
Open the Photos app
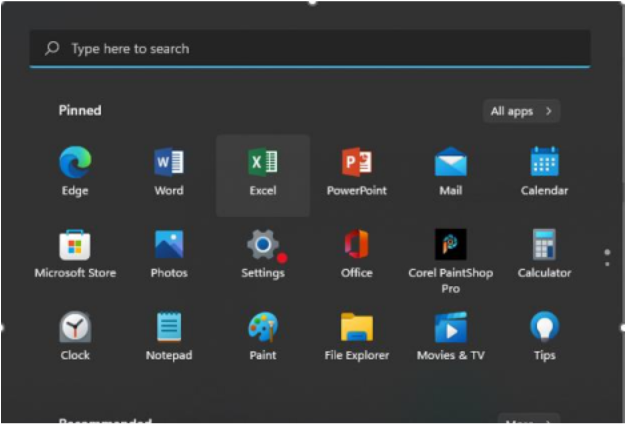pos(169,244)
